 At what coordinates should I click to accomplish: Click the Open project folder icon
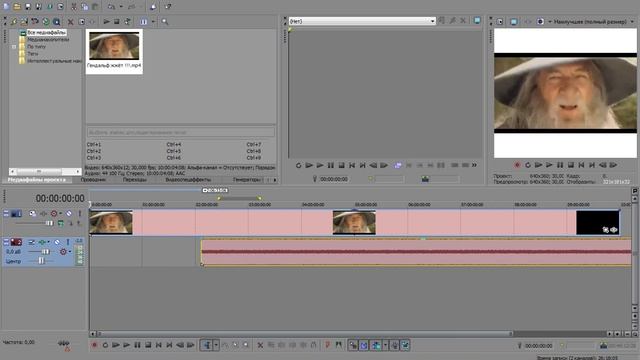click(17, 7)
